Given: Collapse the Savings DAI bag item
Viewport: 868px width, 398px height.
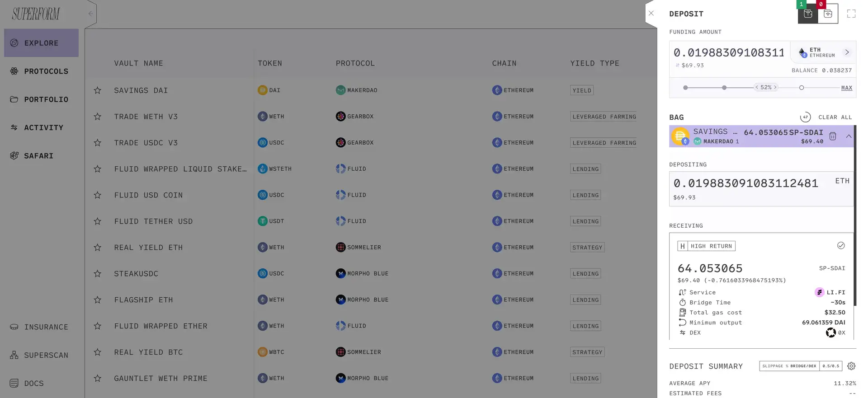Looking at the screenshot, I should tap(849, 136).
